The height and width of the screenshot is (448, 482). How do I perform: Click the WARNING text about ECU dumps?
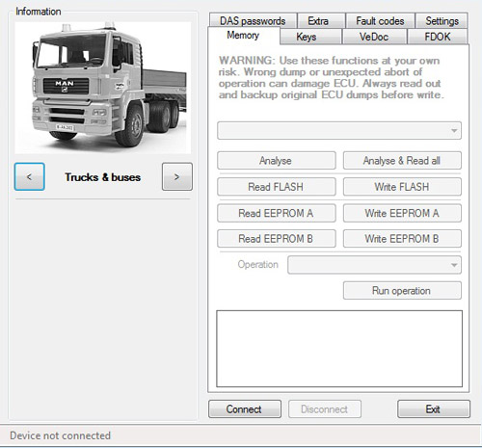pos(331,78)
